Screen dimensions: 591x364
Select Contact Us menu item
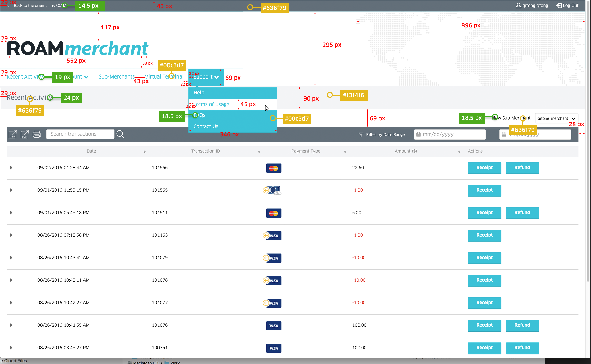tap(233, 126)
